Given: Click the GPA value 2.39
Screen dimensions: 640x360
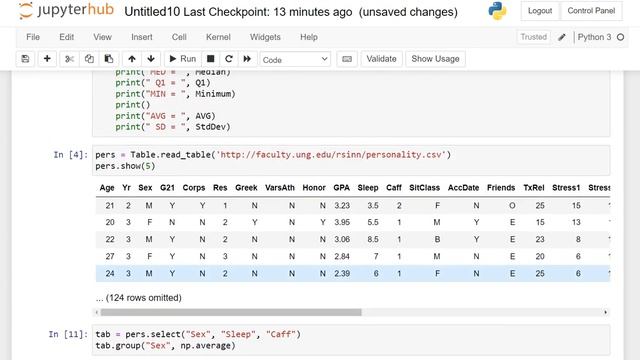Looking at the screenshot, I should pyautogui.click(x=342, y=273).
